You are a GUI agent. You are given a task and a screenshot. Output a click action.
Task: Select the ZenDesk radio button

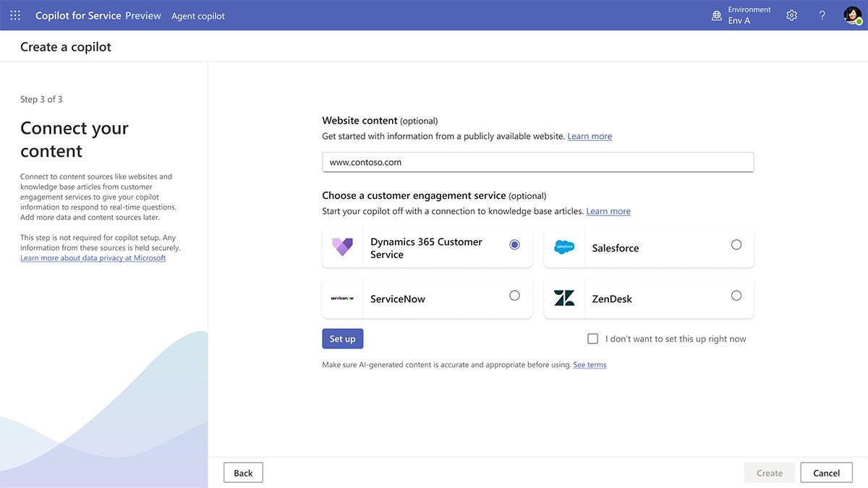(736, 295)
